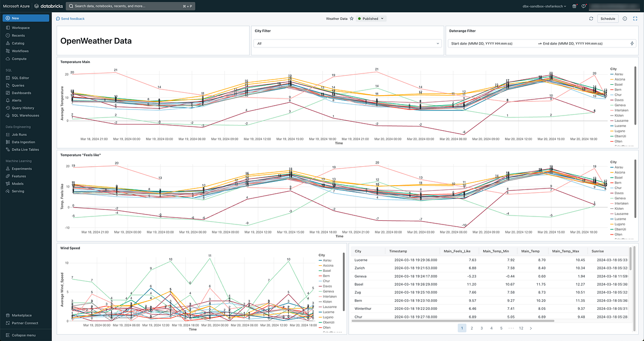The width and height of the screenshot is (644, 341).
Task: Go to table results page 4
Action: pyautogui.click(x=491, y=328)
